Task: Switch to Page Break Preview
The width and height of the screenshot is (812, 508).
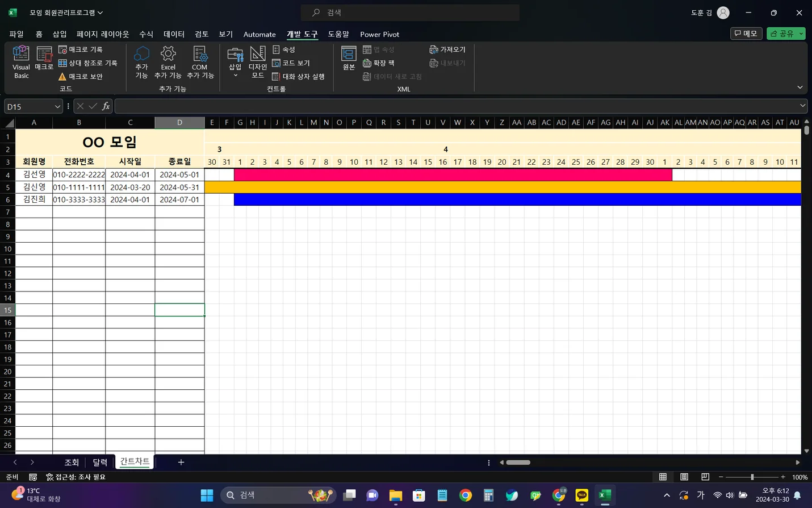Action: [705, 477]
